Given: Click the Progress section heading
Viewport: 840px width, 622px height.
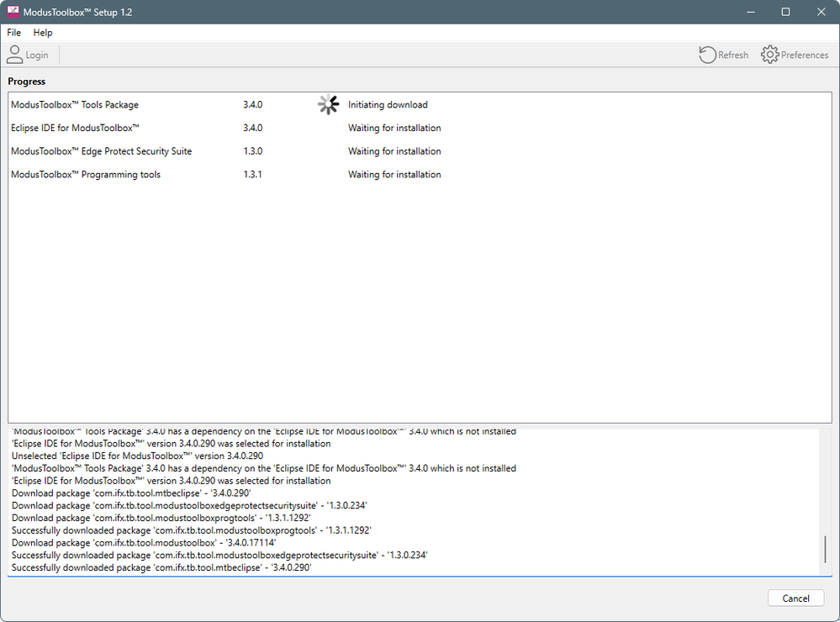Looking at the screenshot, I should (26, 81).
